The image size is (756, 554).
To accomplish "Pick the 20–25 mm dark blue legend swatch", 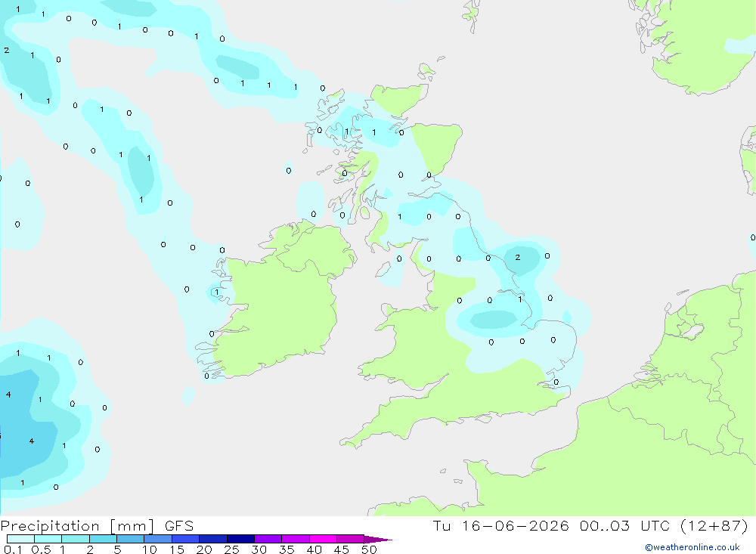I will (213, 539).
